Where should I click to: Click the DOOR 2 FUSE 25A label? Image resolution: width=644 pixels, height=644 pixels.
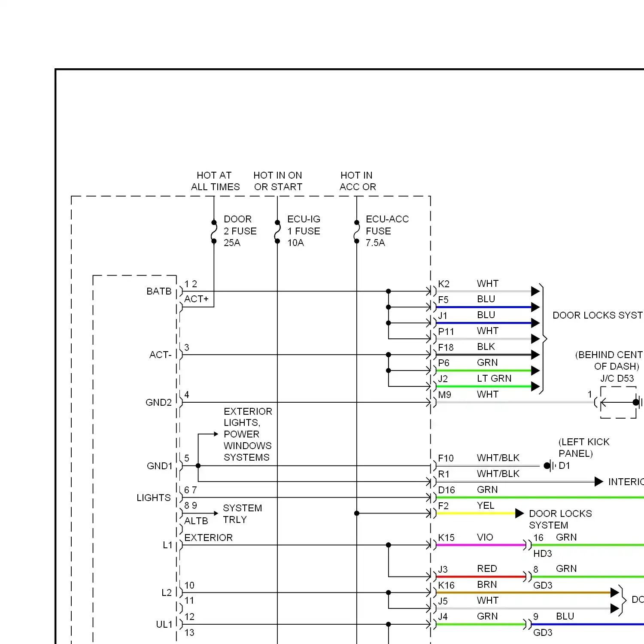point(240,231)
